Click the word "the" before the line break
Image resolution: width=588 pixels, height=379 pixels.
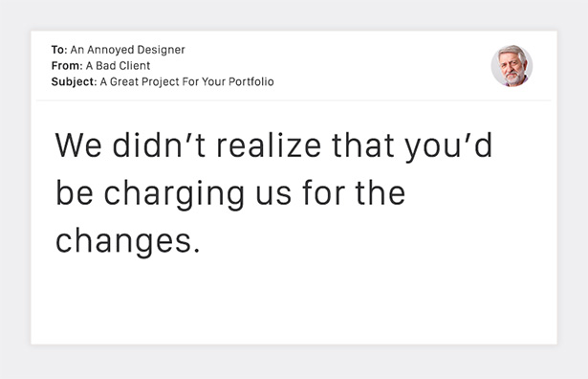(x=381, y=192)
